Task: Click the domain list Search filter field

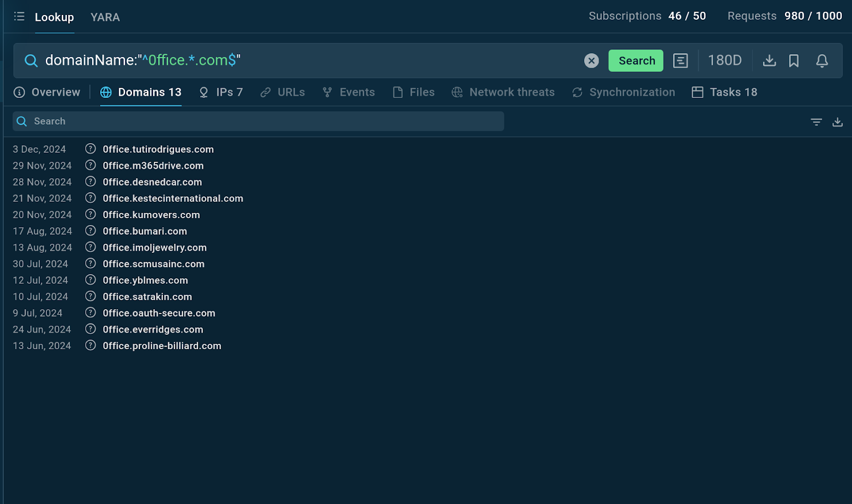Action: click(258, 121)
